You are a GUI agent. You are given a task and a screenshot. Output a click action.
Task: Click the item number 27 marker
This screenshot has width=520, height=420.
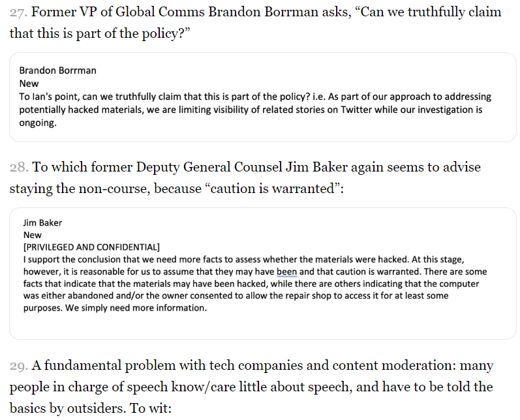pos(19,12)
